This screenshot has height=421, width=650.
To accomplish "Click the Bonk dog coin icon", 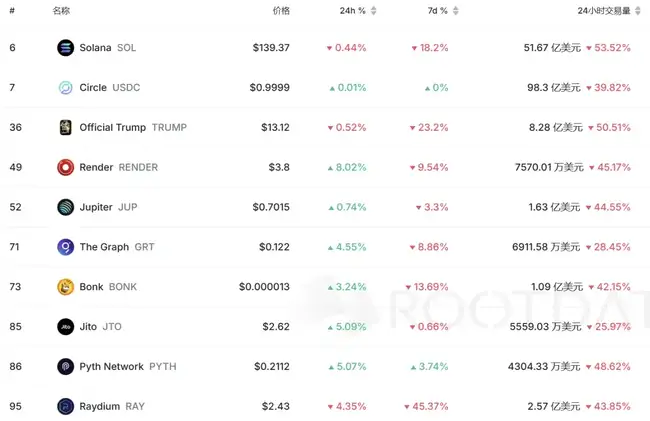I will 65,287.
